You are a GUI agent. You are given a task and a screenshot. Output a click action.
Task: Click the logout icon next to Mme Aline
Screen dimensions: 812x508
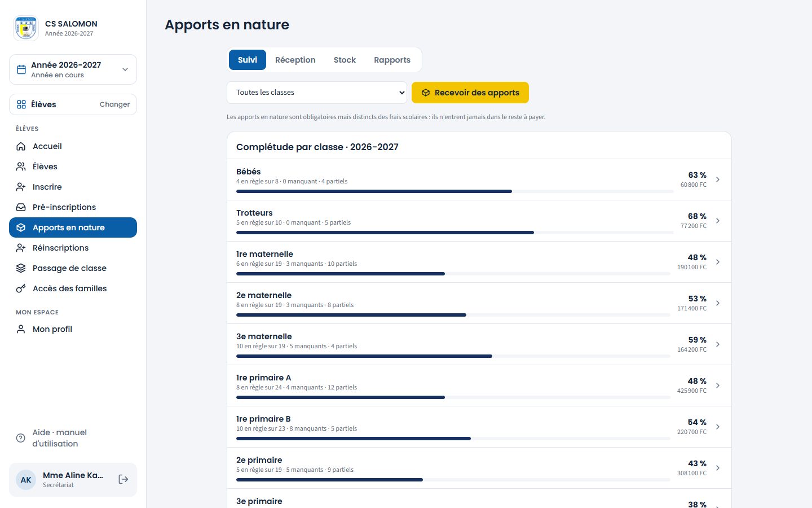coord(123,479)
